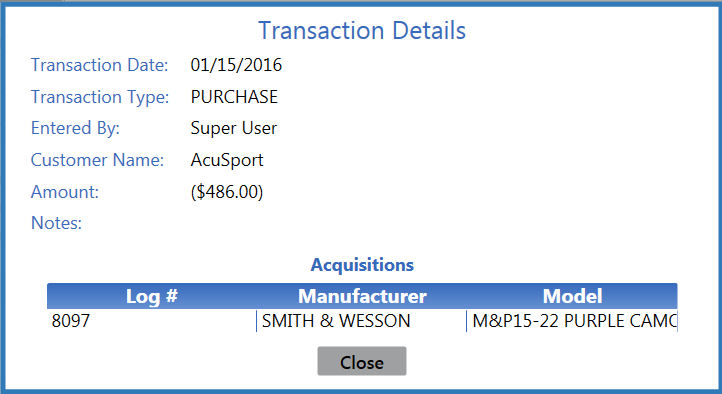This screenshot has width=722, height=394.
Task: Select the M&P15-22 PURPLE CAMO model cell
Action: click(x=572, y=321)
